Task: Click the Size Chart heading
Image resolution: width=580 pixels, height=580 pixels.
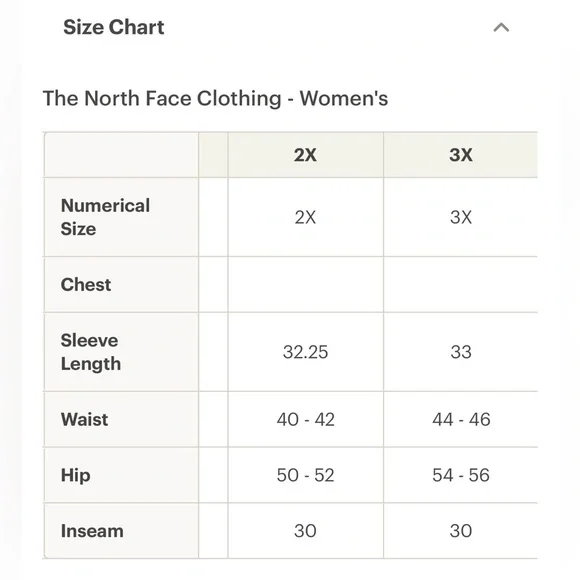Action: coord(114,27)
